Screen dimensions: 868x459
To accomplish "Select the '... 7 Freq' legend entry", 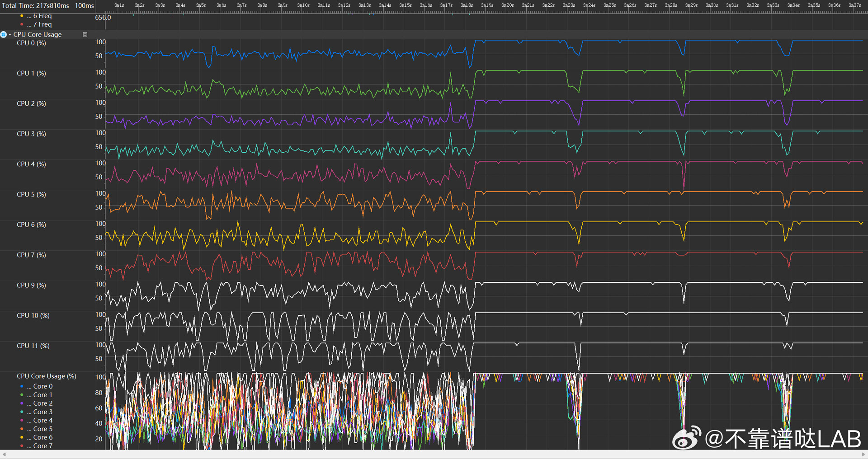I will click(39, 24).
